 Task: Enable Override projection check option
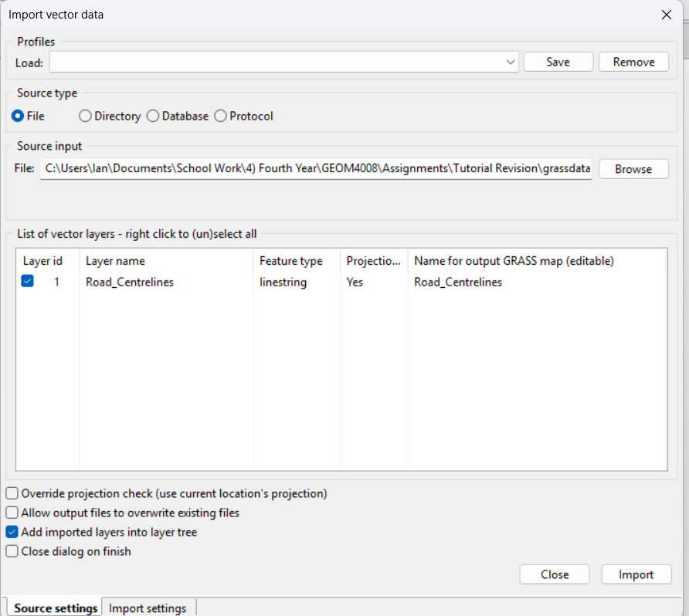coord(12,493)
